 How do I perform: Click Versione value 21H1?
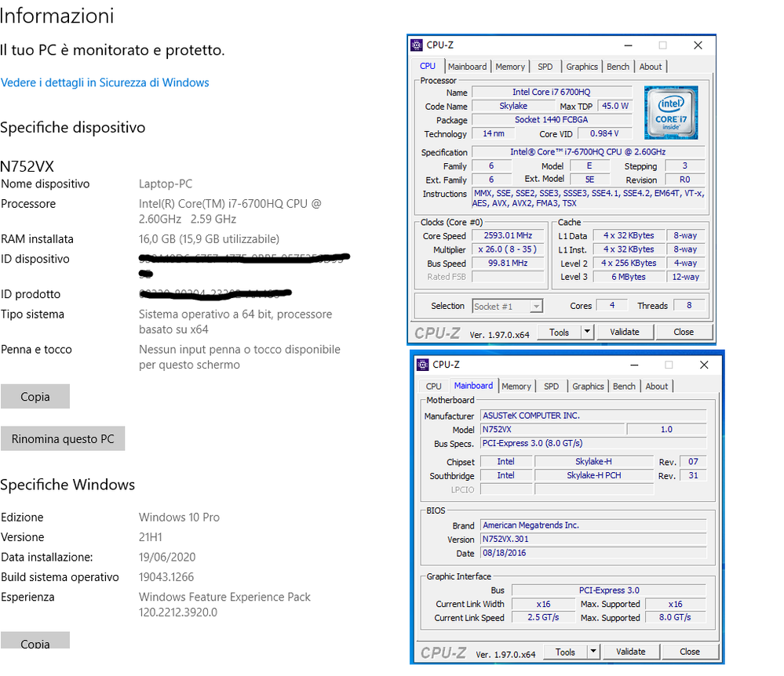pyautogui.click(x=151, y=537)
